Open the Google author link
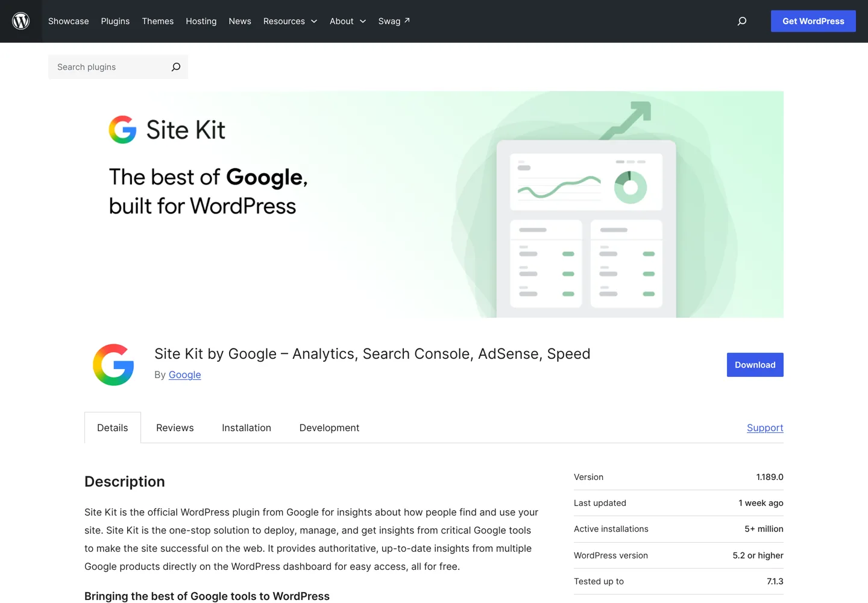This screenshot has width=868, height=603. tap(185, 374)
